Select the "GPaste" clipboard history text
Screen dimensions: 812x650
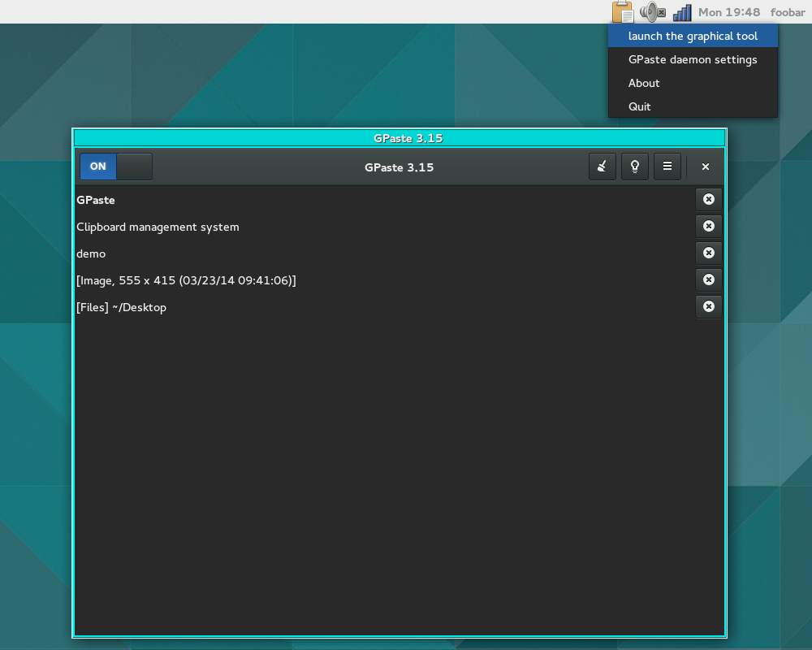(96, 200)
